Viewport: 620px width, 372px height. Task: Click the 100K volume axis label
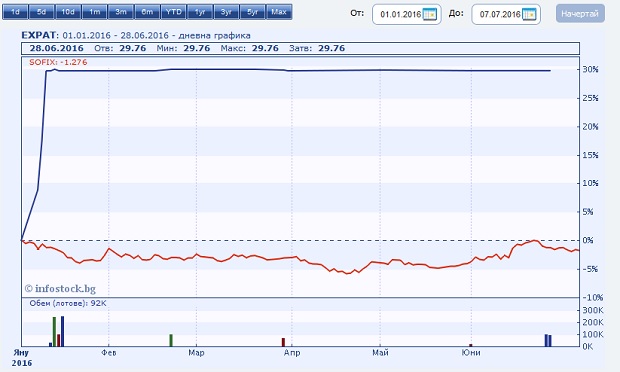click(593, 334)
